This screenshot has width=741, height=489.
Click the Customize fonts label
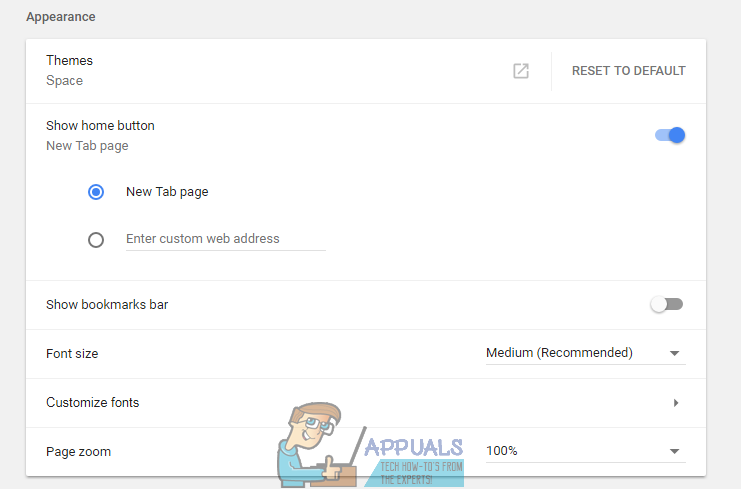[x=93, y=403]
